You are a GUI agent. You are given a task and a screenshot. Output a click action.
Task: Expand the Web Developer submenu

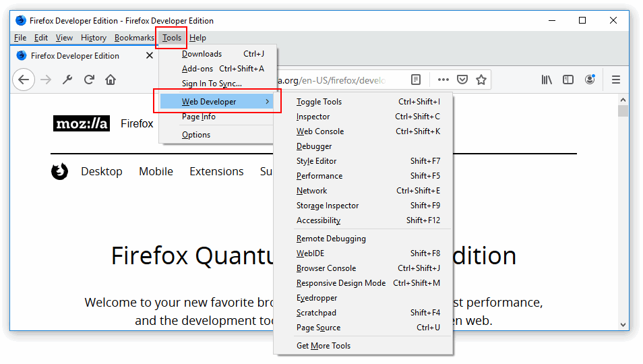217,102
